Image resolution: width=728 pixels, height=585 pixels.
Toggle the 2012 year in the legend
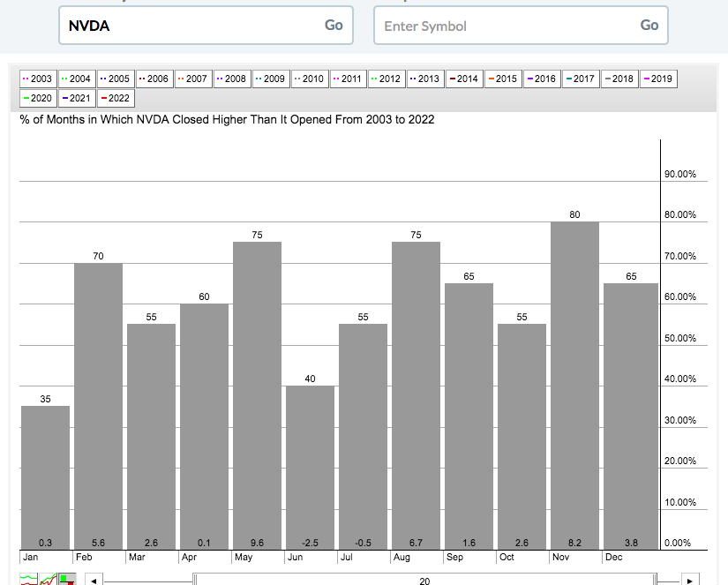[x=387, y=79]
